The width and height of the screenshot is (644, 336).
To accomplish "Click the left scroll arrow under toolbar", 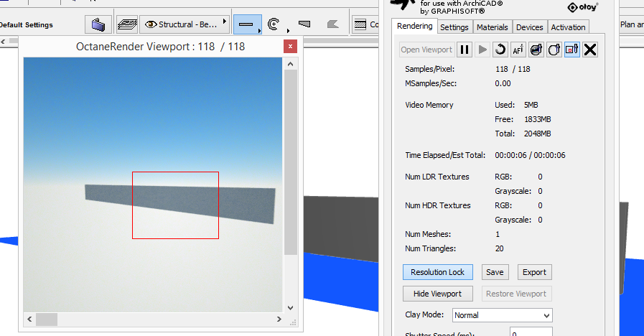I will [x=3, y=41].
